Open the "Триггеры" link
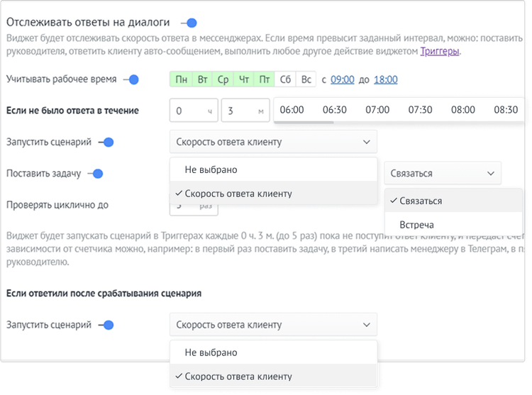532x395 pixels. 440,51
